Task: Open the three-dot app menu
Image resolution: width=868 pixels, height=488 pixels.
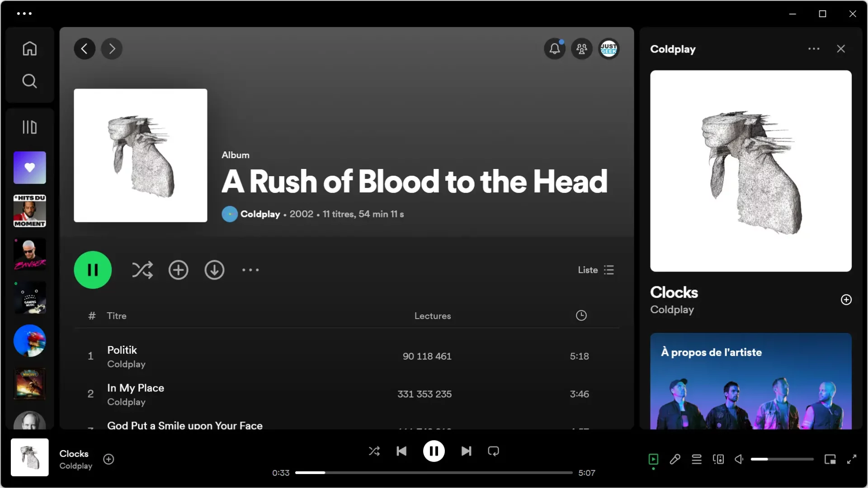Action: pos(24,14)
